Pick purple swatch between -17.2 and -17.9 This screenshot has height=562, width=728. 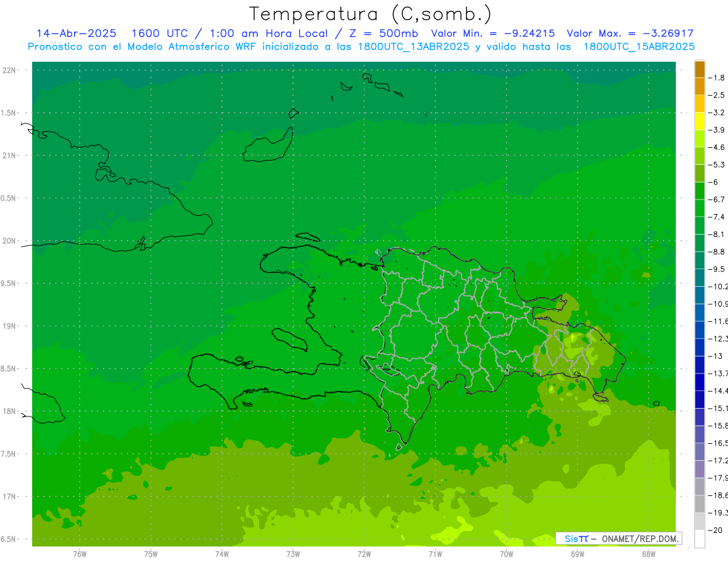tap(699, 469)
